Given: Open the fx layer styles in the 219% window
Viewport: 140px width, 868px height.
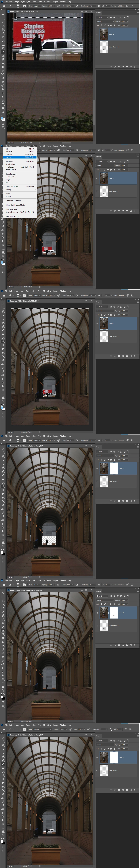Looking at the screenshot, I should 115,67.
